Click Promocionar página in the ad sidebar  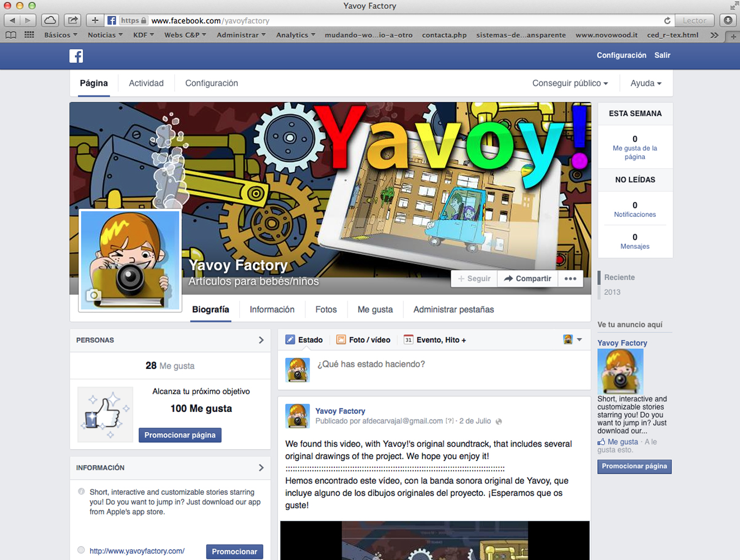pos(634,466)
